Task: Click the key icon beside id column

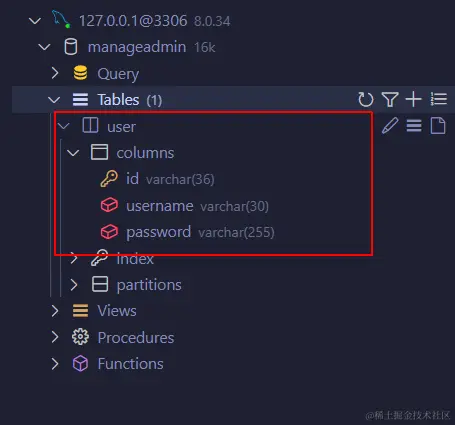Action: [x=109, y=179]
